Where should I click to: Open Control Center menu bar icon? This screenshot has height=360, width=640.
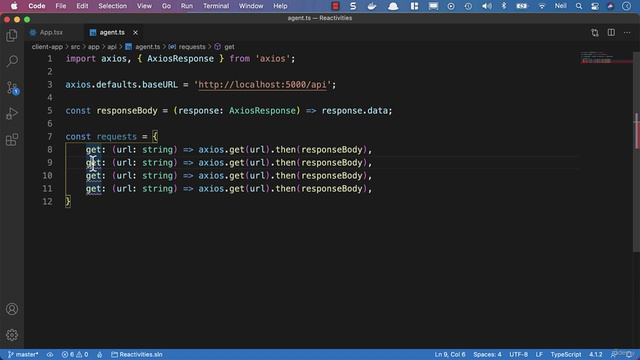(595, 6)
